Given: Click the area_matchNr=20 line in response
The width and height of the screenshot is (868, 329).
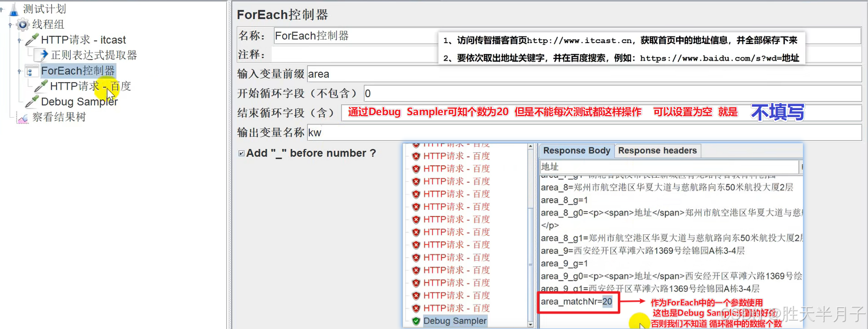Looking at the screenshot, I should (x=577, y=301).
